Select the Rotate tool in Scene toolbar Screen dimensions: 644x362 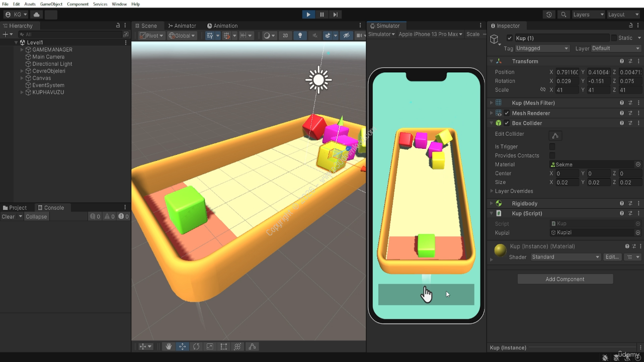coord(196,346)
